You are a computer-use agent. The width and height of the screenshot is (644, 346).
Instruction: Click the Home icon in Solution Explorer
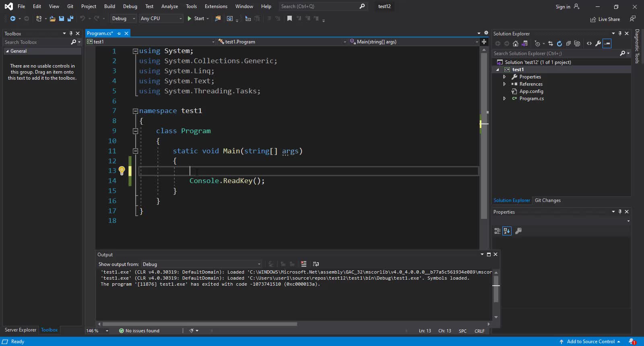pyautogui.click(x=515, y=43)
